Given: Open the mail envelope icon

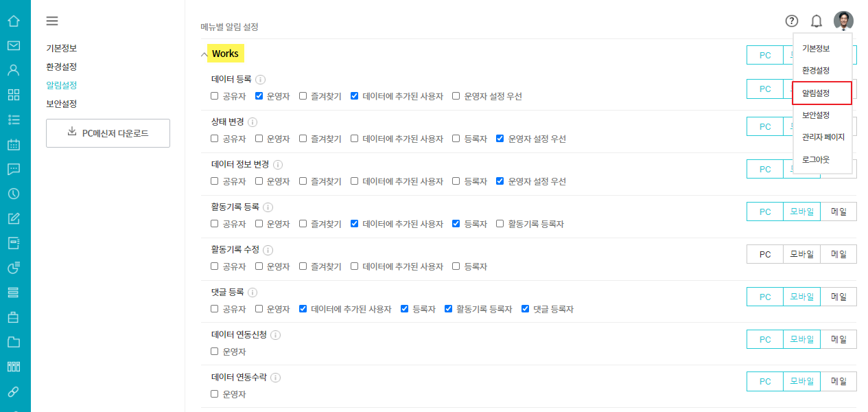Looking at the screenshot, I should [x=14, y=46].
